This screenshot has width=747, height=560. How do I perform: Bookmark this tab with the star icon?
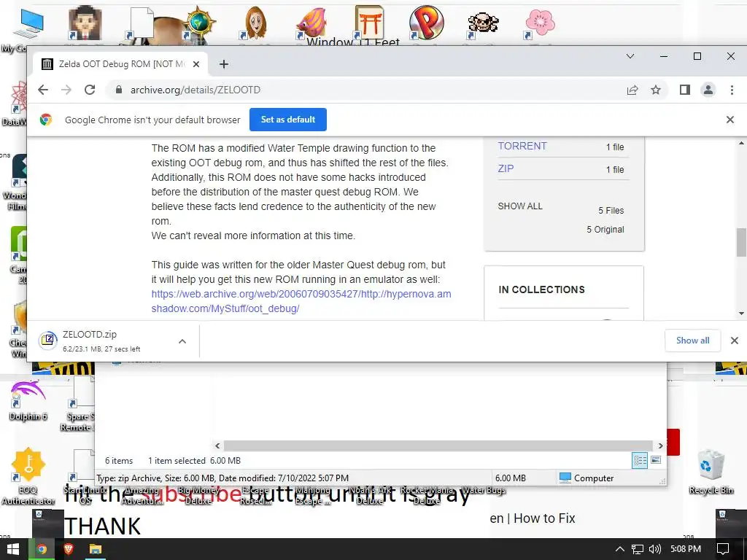(x=656, y=90)
